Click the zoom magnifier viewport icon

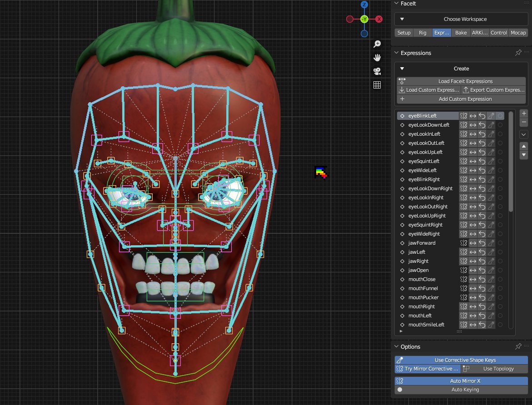point(377,44)
